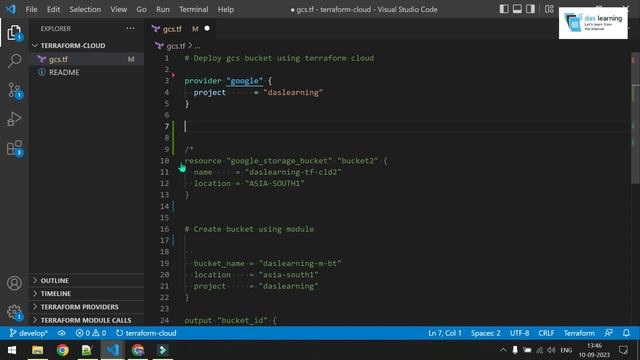Open the Explorer view in activity bar
The image size is (640, 360).
pos(14,33)
